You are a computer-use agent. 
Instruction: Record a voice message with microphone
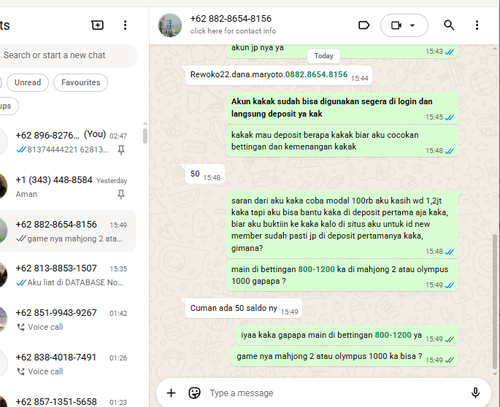[475, 393]
